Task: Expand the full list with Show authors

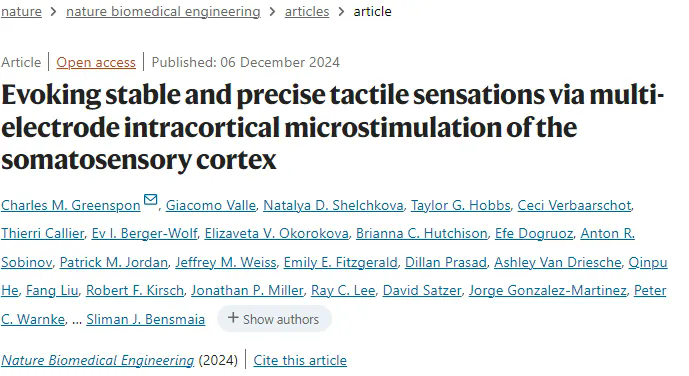Action: 274,319
